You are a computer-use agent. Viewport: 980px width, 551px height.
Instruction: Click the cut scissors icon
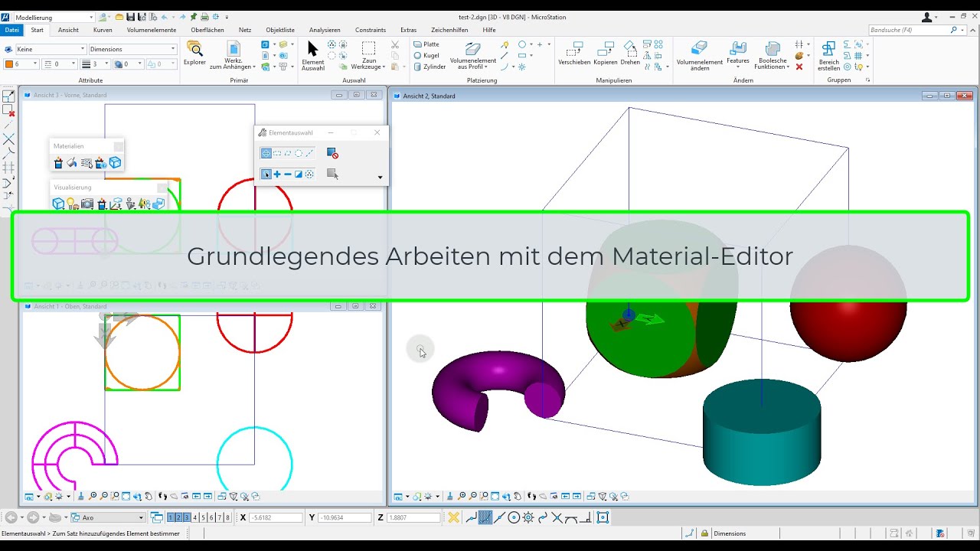(395, 44)
